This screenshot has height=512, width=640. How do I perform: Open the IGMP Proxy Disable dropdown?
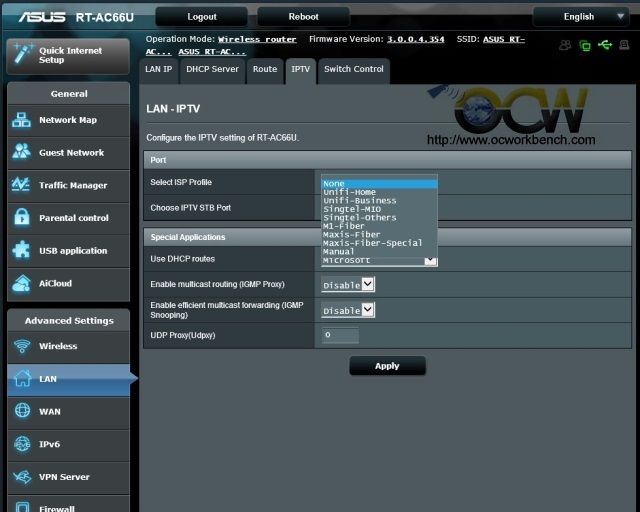click(x=348, y=285)
